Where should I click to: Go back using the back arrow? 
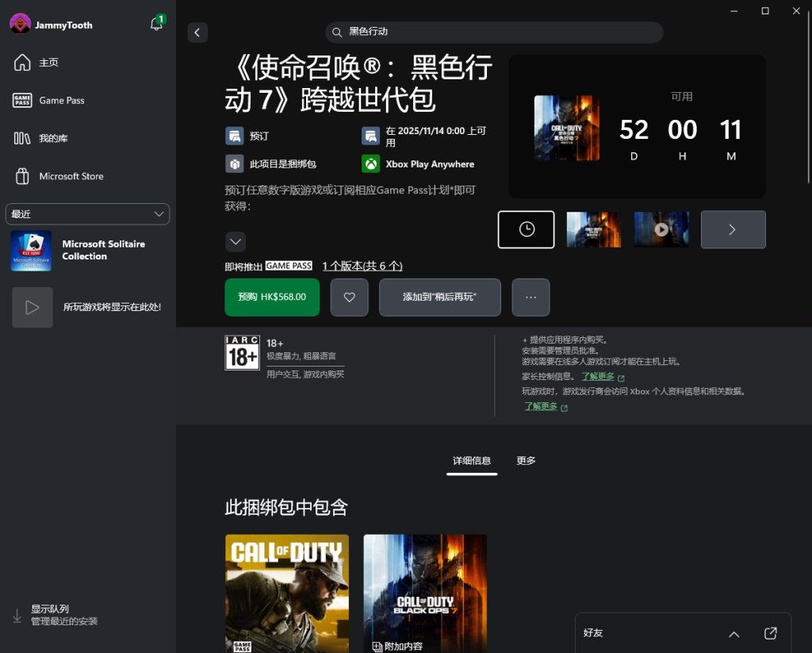tap(197, 33)
